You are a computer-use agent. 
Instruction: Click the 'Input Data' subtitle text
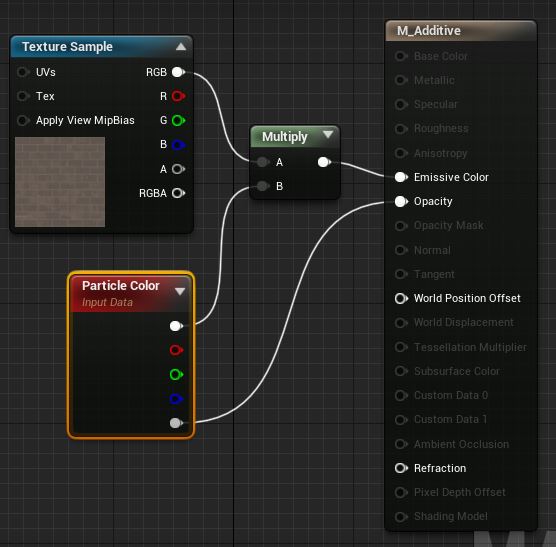coord(107,302)
